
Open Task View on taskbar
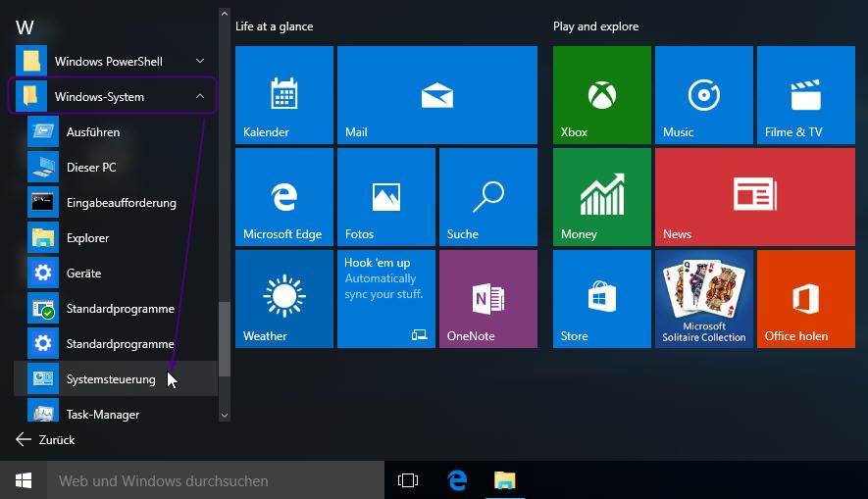pyautogui.click(x=408, y=480)
